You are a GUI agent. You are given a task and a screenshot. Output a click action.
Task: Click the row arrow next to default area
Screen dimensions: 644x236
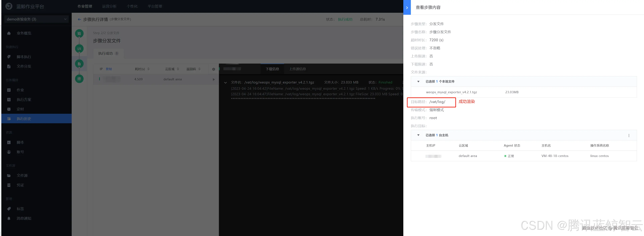pyautogui.click(x=214, y=80)
